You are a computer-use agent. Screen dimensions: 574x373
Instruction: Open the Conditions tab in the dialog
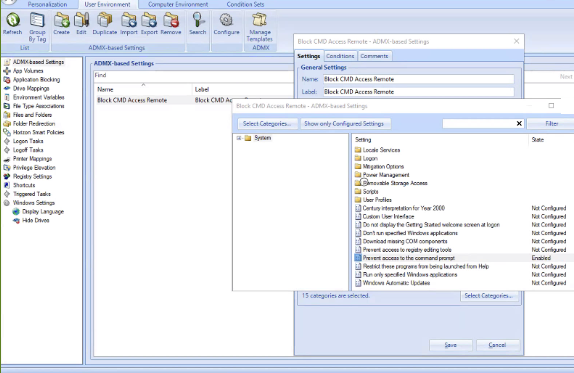point(340,56)
